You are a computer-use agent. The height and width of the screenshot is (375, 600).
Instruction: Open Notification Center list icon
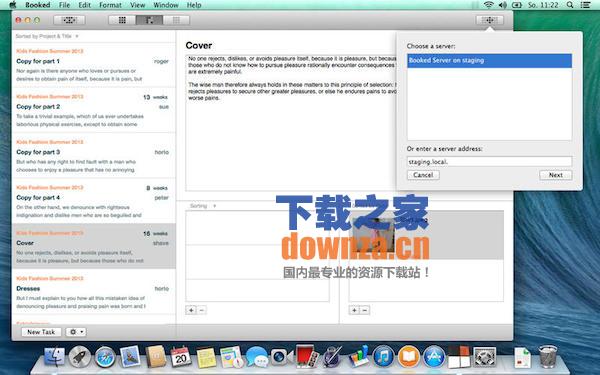coord(585,5)
